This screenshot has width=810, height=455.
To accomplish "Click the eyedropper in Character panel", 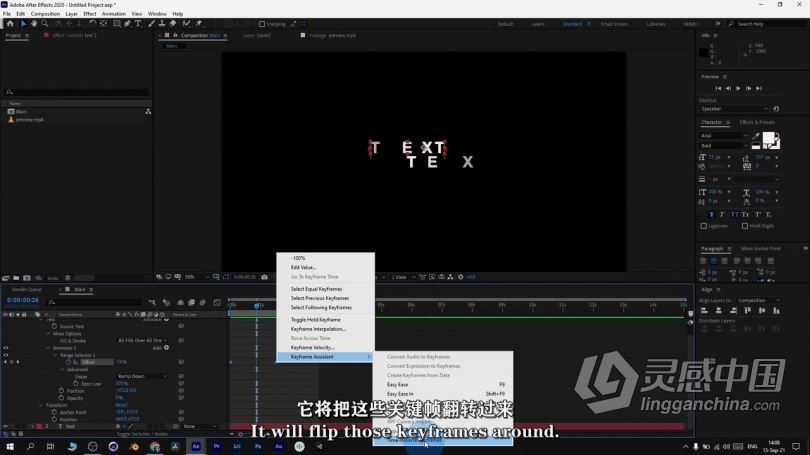I will point(756,136).
